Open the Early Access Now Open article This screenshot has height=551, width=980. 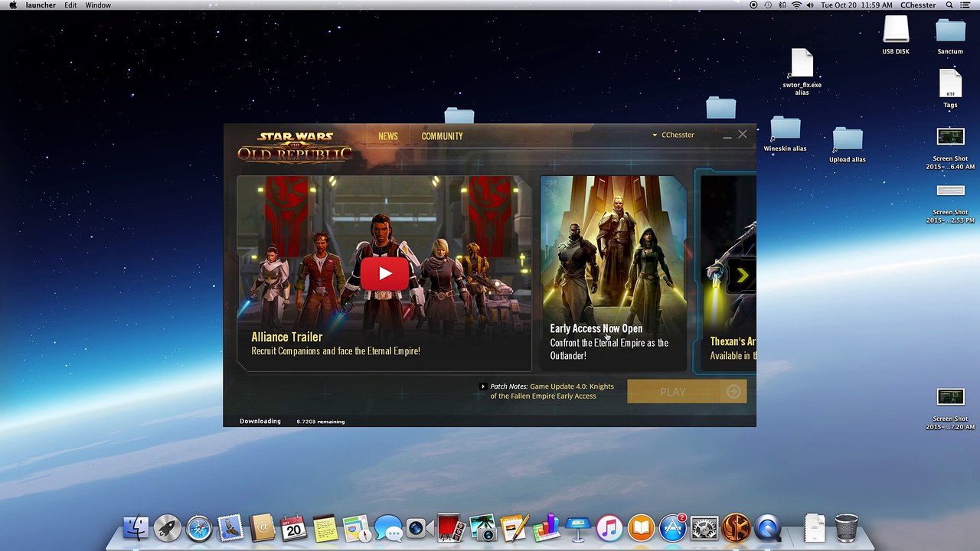pyautogui.click(x=613, y=272)
